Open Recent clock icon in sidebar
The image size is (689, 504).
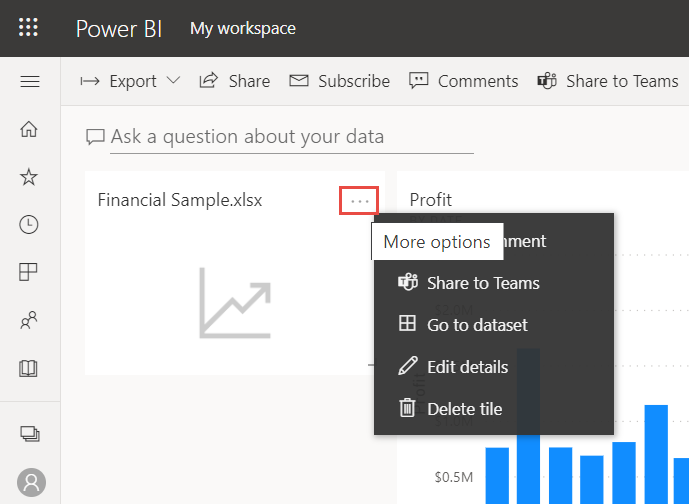(29, 225)
